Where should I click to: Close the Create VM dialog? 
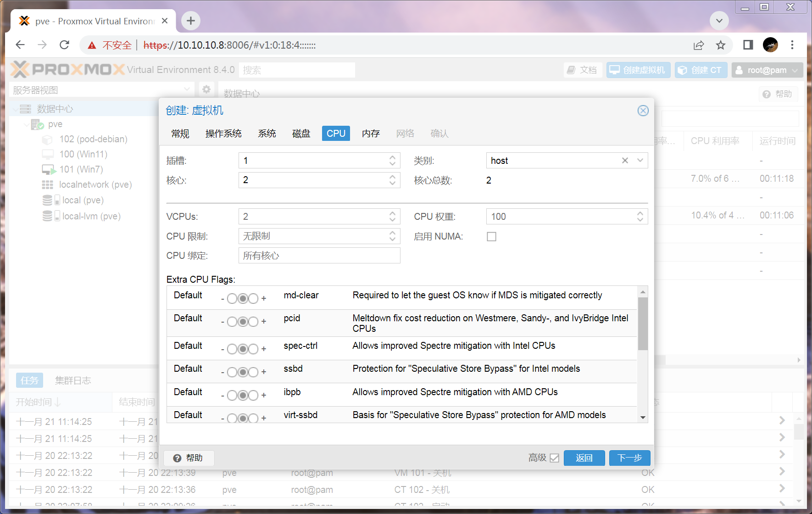(643, 111)
